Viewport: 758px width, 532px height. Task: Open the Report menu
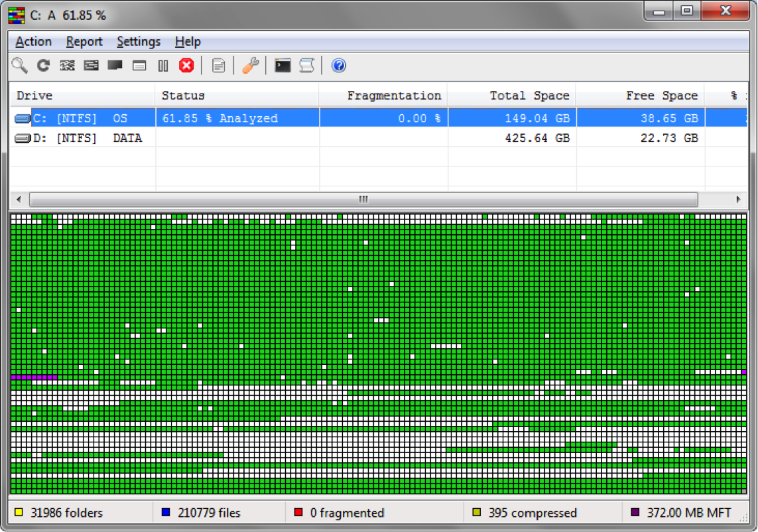pos(84,42)
